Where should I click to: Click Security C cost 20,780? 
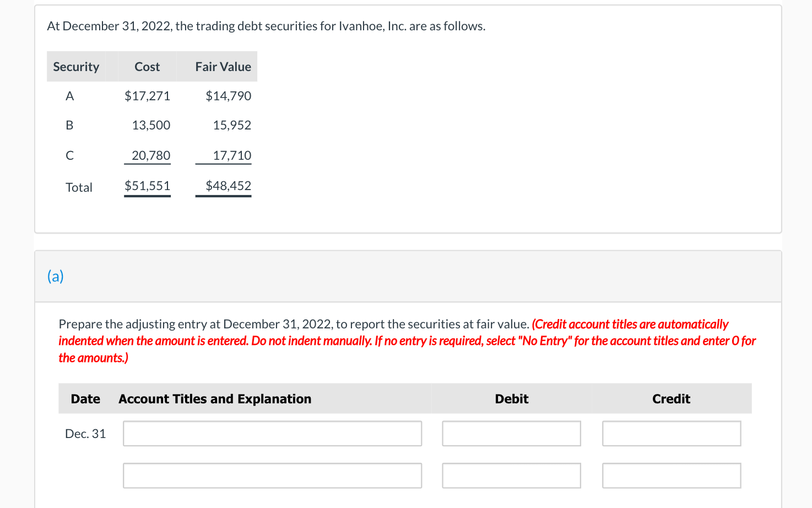(151, 155)
